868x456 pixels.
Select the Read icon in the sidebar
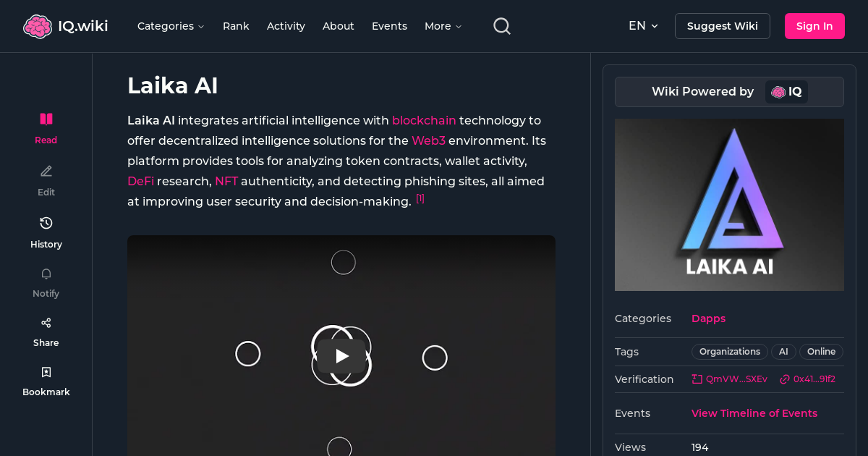tap(46, 119)
